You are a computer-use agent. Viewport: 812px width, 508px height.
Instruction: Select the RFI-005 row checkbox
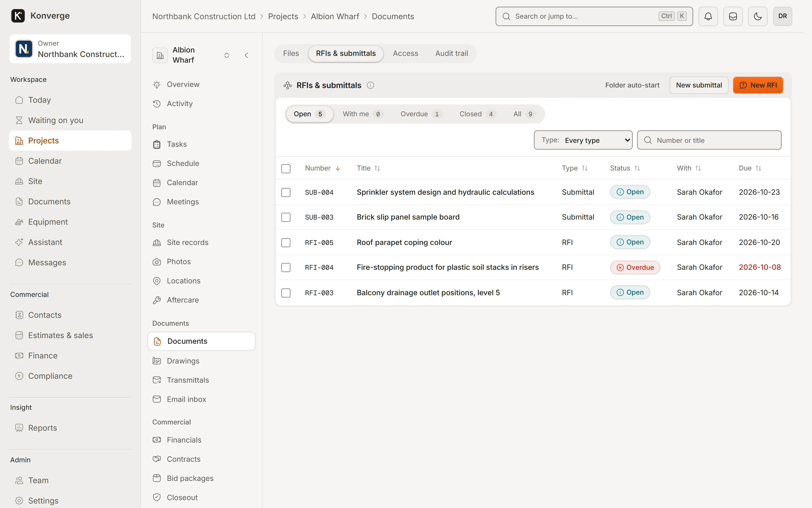(286, 243)
